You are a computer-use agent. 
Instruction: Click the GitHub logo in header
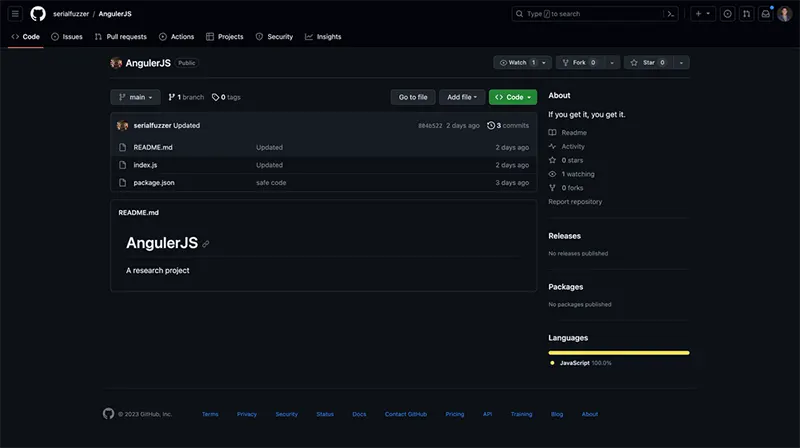[x=38, y=14]
